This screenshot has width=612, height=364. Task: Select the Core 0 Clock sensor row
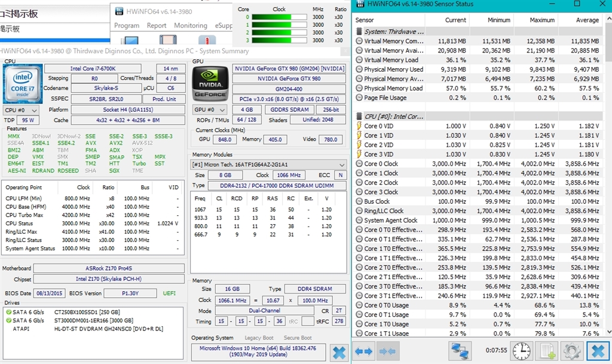coord(478,164)
